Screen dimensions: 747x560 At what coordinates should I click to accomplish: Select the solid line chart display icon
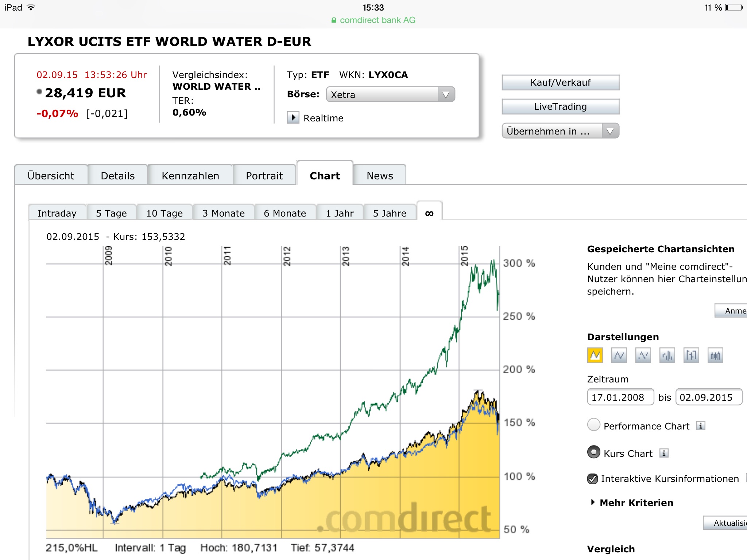619,355
